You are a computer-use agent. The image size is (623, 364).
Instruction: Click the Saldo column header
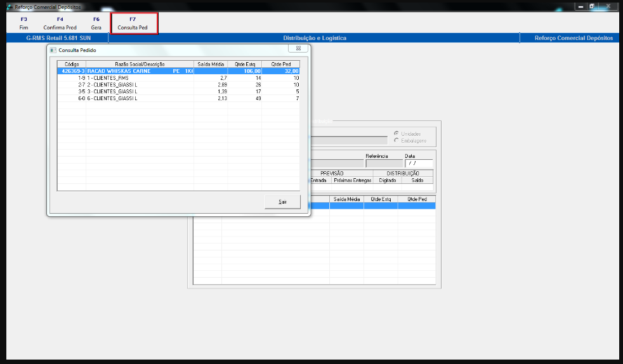pyautogui.click(x=417, y=180)
